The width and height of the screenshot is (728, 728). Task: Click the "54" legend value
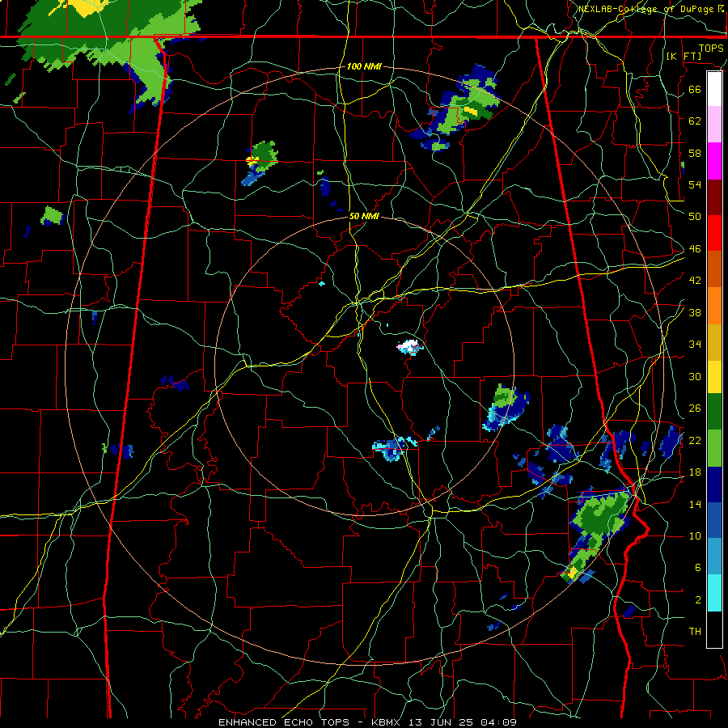tap(695, 184)
